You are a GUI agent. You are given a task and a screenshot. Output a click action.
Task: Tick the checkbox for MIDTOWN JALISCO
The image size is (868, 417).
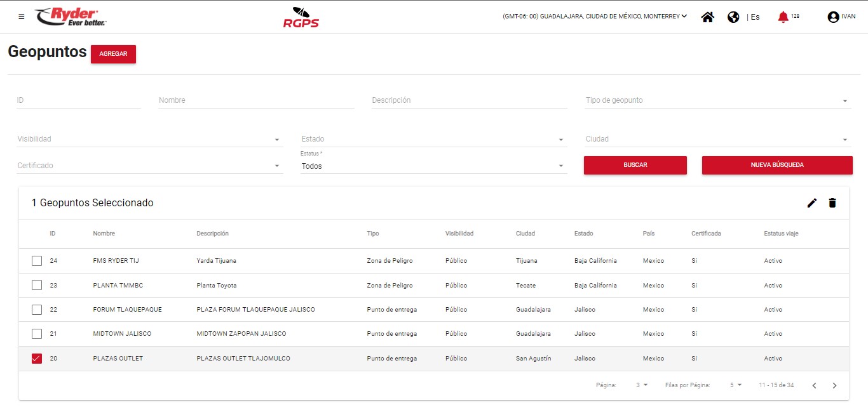[x=37, y=334]
